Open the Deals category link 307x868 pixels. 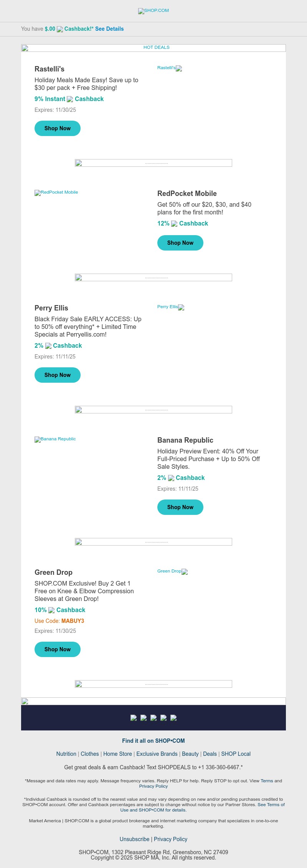[210, 754]
